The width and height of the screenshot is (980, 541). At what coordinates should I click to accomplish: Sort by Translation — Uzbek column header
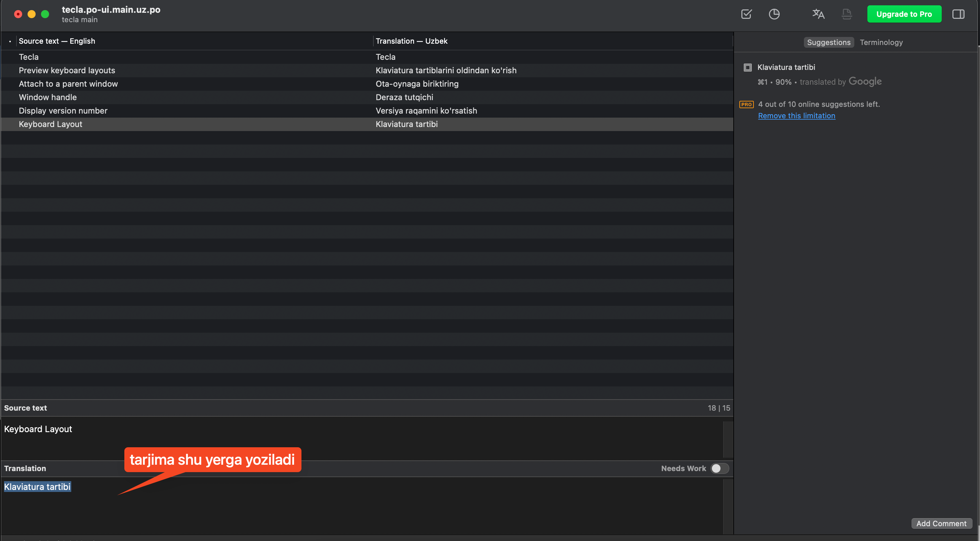(x=411, y=41)
